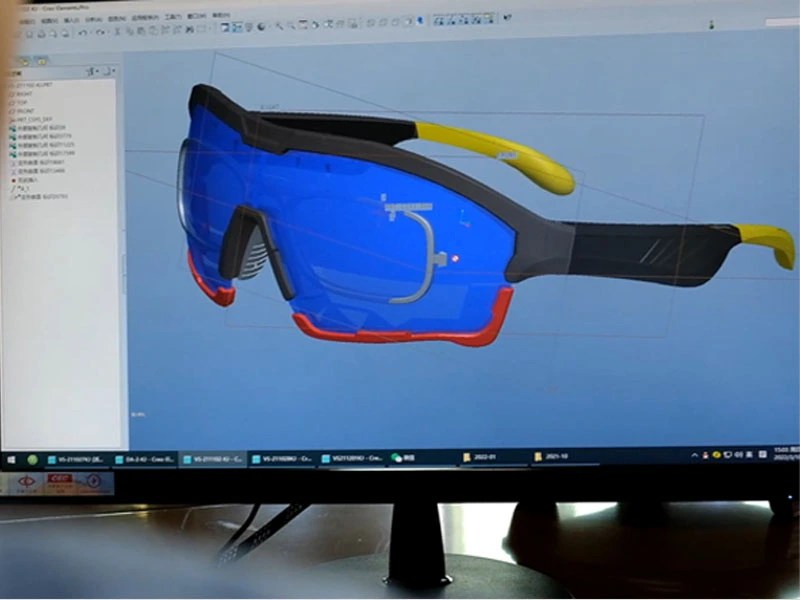
Task: Open the Show dropdown above the model tree
Action: (95, 71)
